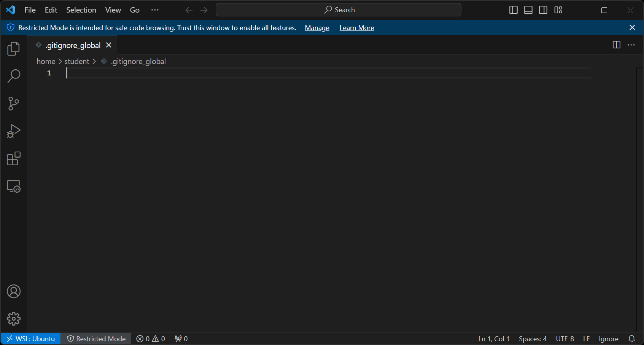Open the overflow ellipsis in the menu bar
The height and width of the screenshot is (345, 644).
coord(155,10)
